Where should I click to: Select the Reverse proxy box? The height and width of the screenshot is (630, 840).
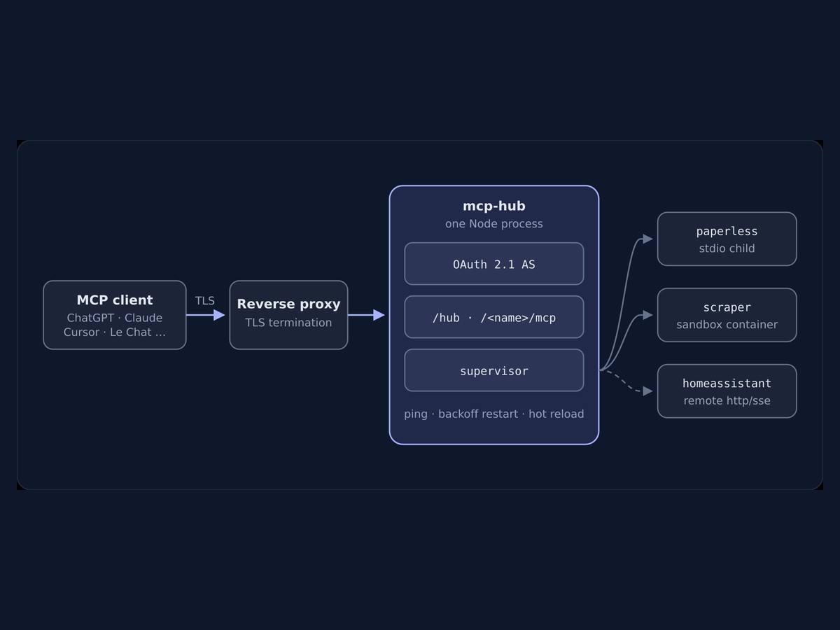288,315
